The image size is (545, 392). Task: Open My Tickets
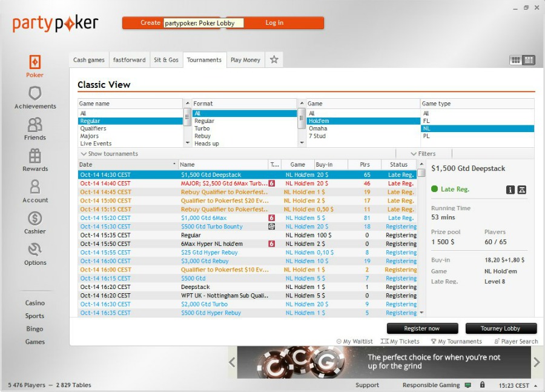coord(400,342)
